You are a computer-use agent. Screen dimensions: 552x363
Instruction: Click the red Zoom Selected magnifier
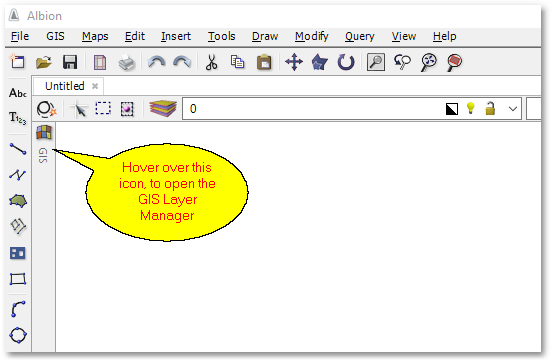point(454,63)
